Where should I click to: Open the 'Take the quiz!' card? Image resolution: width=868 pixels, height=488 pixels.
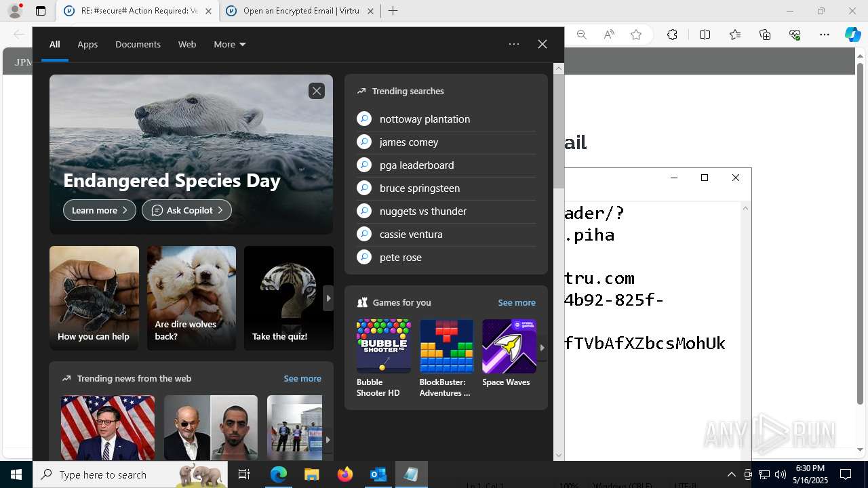pos(289,298)
